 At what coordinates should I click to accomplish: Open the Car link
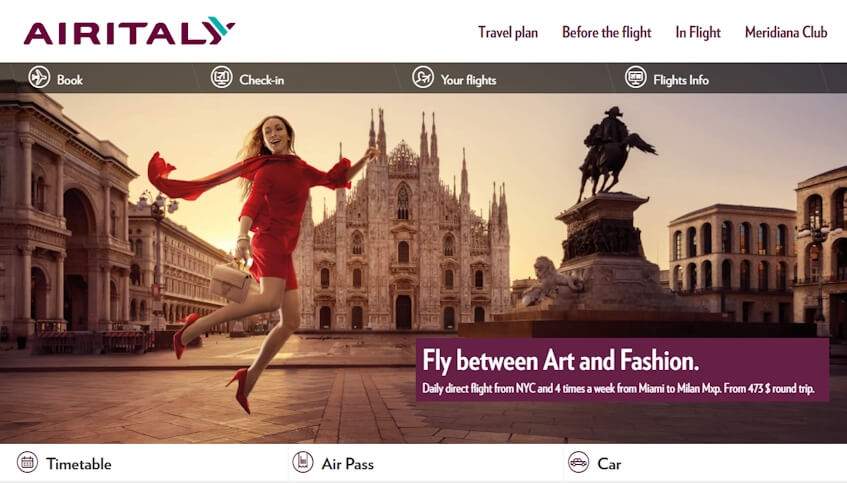coord(609,464)
